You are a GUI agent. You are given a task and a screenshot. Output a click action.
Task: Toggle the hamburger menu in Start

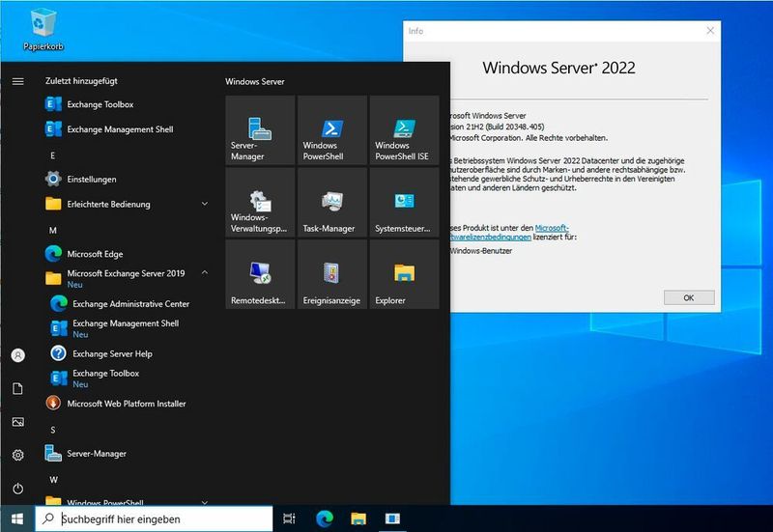click(x=17, y=81)
